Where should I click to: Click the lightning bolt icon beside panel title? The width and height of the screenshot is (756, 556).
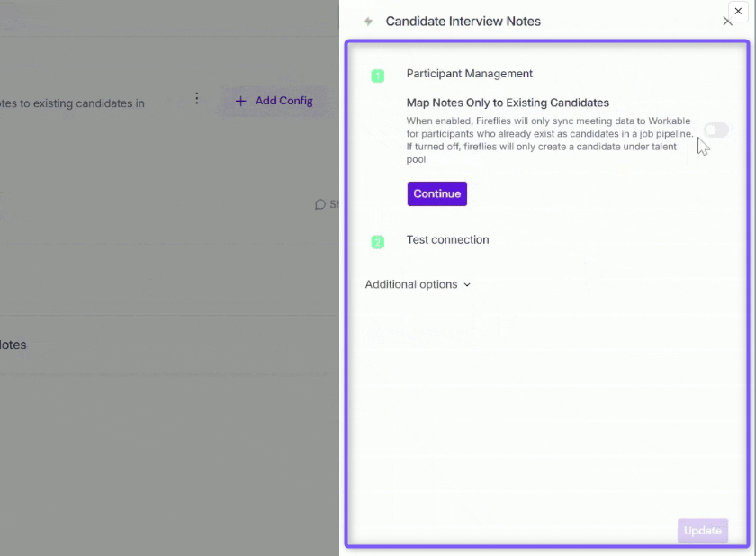tap(368, 22)
